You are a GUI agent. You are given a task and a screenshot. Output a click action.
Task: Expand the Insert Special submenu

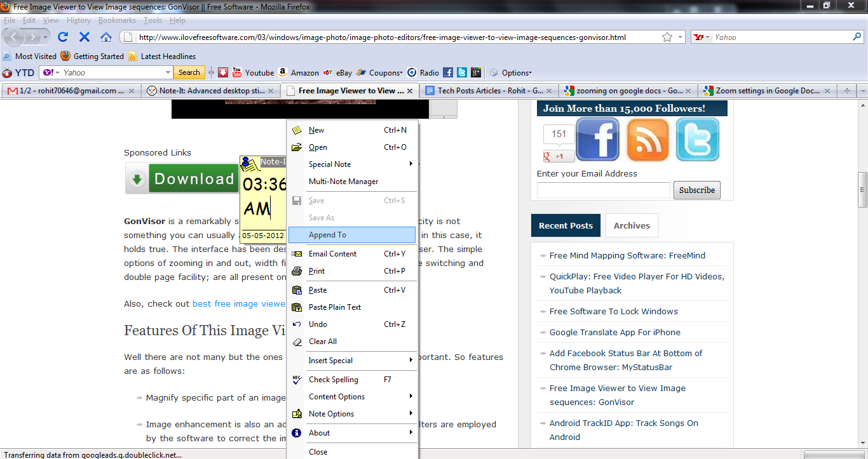coord(353,361)
